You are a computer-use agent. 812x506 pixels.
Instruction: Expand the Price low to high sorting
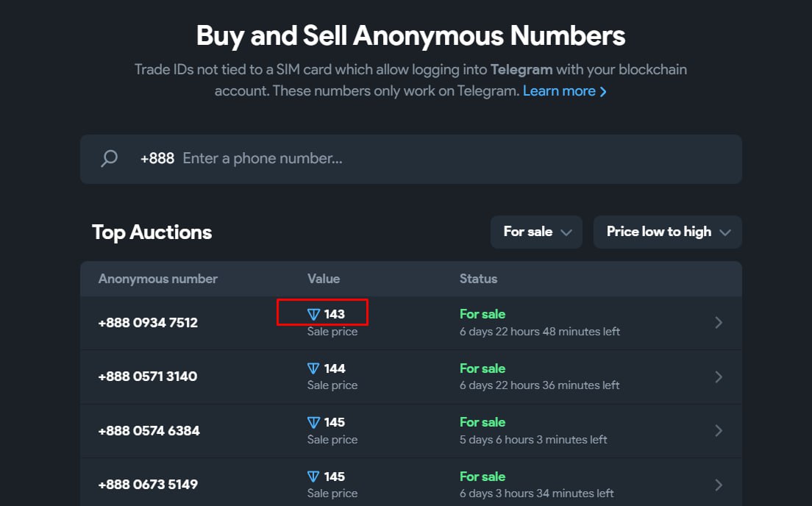coord(667,232)
